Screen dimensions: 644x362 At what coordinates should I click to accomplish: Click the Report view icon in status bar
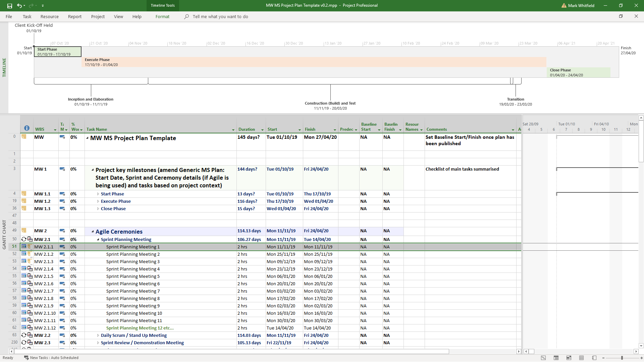(x=594, y=358)
